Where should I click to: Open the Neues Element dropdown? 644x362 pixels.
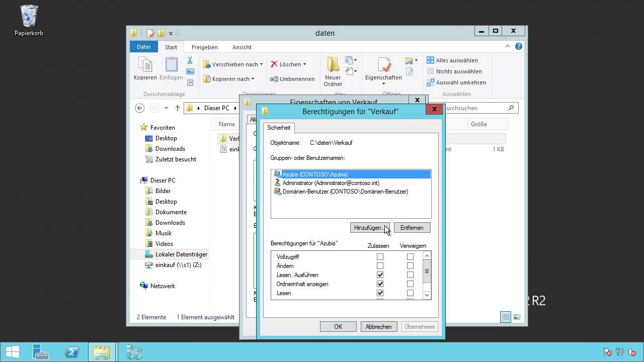[x=352, y=60]
